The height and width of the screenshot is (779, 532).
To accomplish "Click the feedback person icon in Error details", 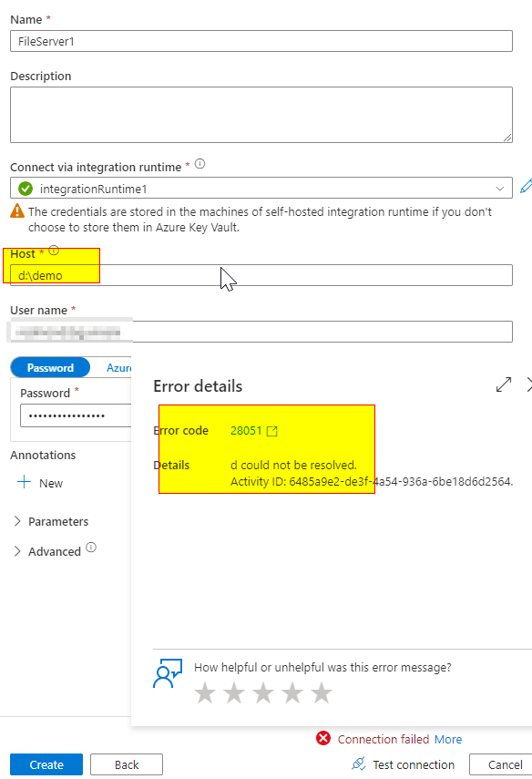I will click(x=167, y=673).
